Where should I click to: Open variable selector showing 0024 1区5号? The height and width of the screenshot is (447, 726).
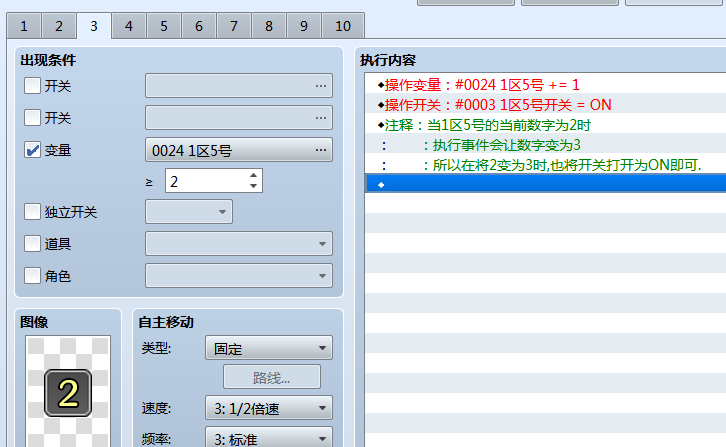[x=239, y=150]
